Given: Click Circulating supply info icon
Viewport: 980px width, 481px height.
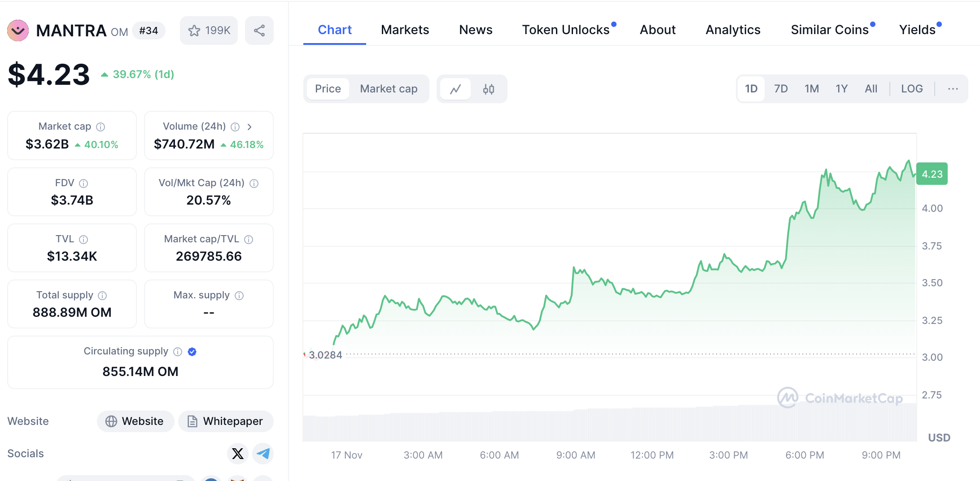Looking at the screenshot, I should coord(178,351).
